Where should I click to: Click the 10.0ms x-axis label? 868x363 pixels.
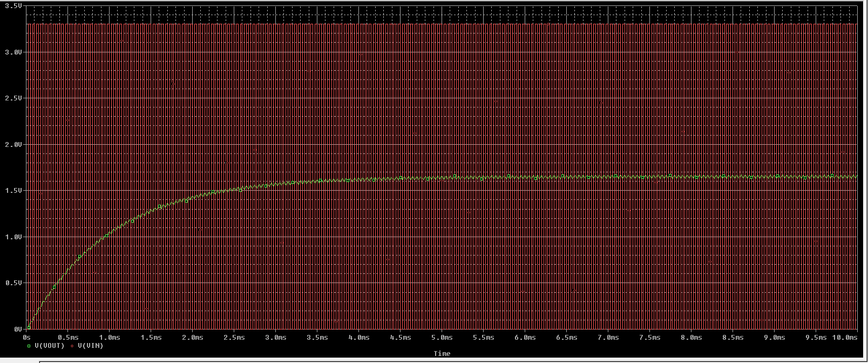[x=846, y=338]
